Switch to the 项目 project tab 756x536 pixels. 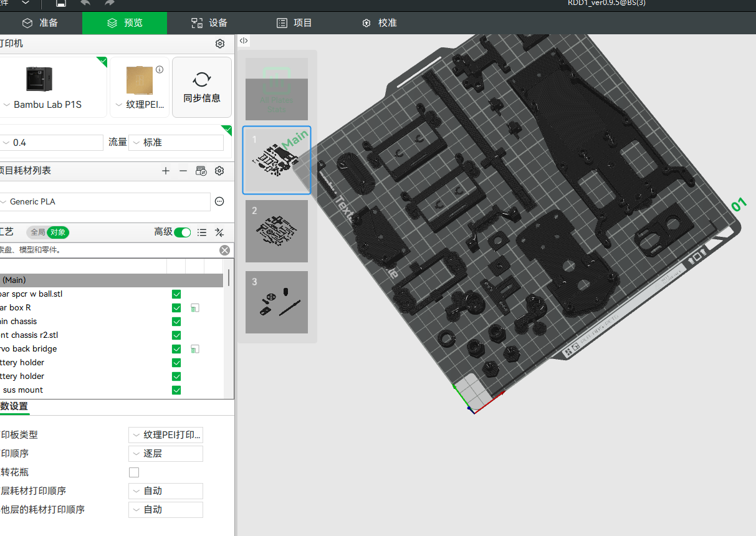click(x=294, y=22)
